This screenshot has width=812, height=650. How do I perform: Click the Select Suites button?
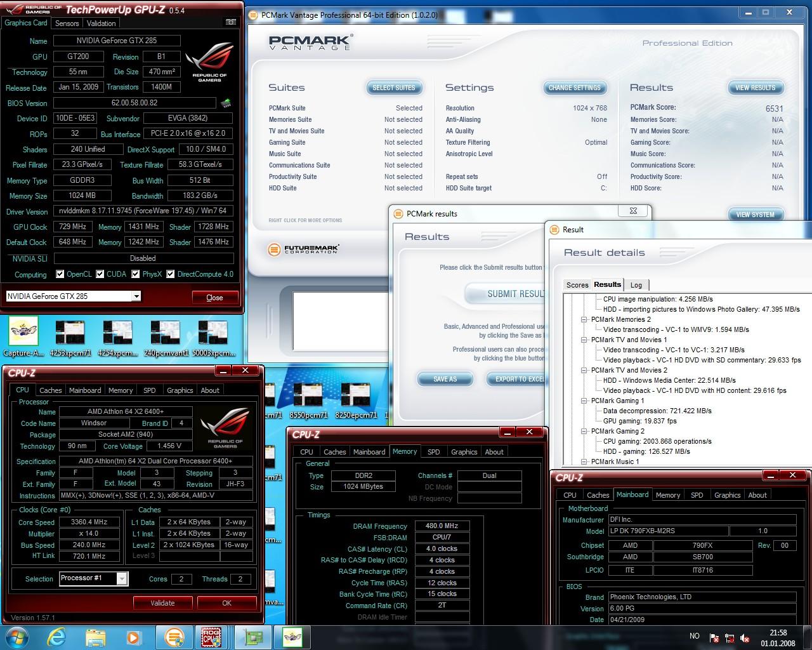394,88
